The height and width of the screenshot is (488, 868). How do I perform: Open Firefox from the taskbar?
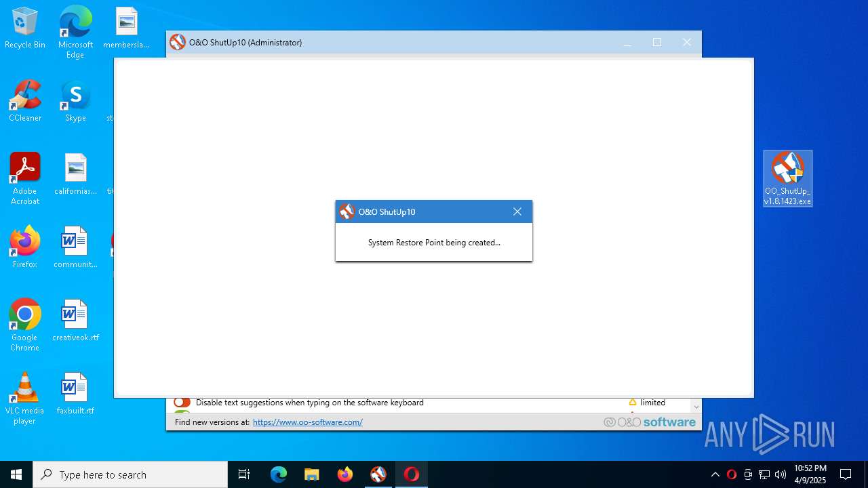345,474
